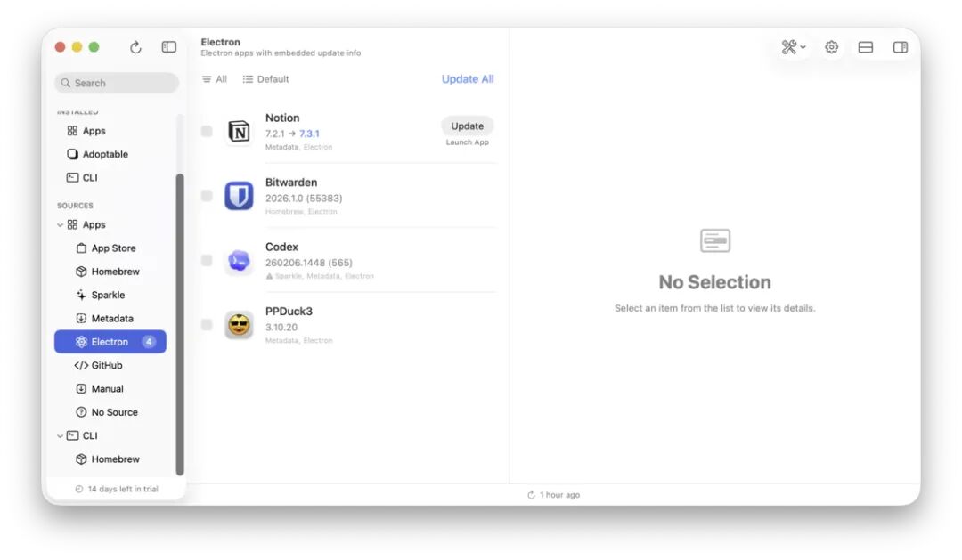The width and height of the screenshot is (962, 560).
Task: Click the Search field
Action: [x=117, y=83]
